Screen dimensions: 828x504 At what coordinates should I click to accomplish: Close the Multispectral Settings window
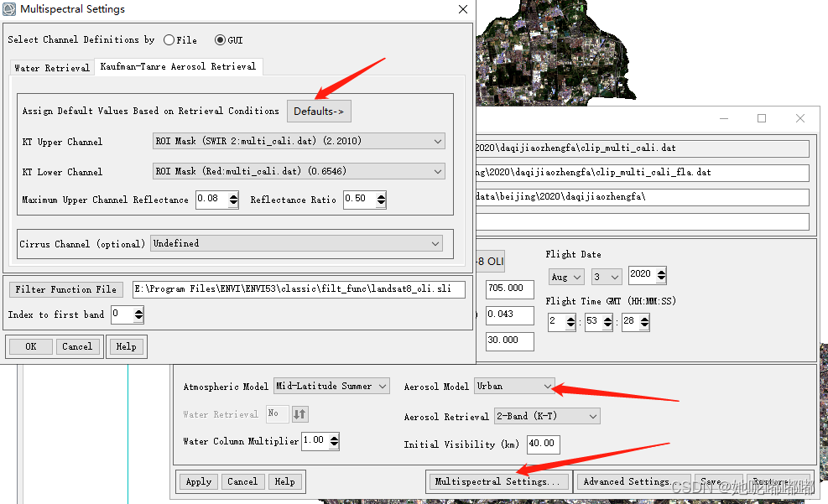click(x=462, y=9)
